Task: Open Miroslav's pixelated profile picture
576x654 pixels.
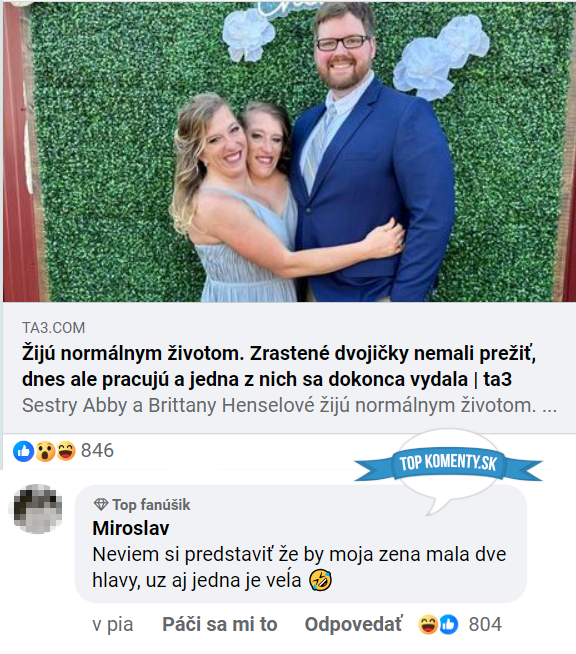Action: pos(38,509)
